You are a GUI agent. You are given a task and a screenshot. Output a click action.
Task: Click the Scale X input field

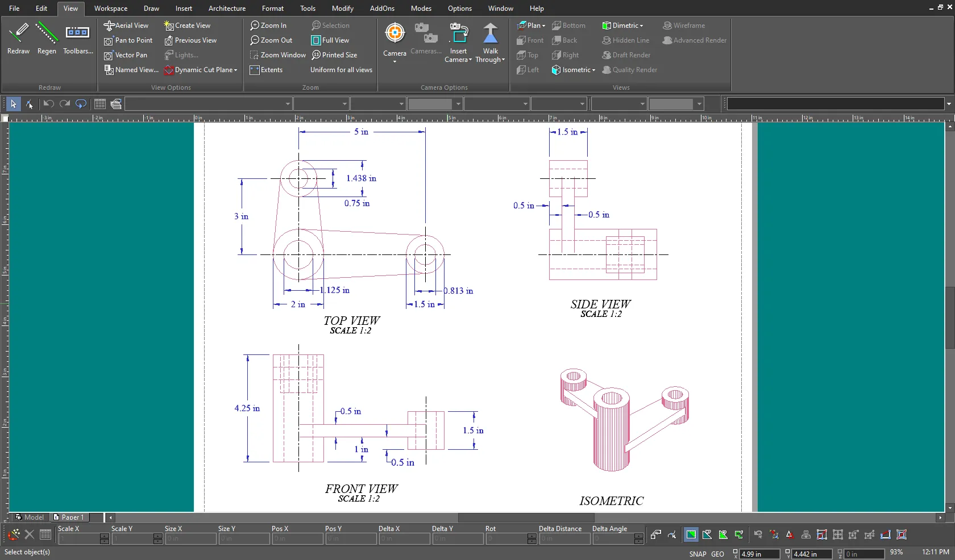[x=79, y=538]
